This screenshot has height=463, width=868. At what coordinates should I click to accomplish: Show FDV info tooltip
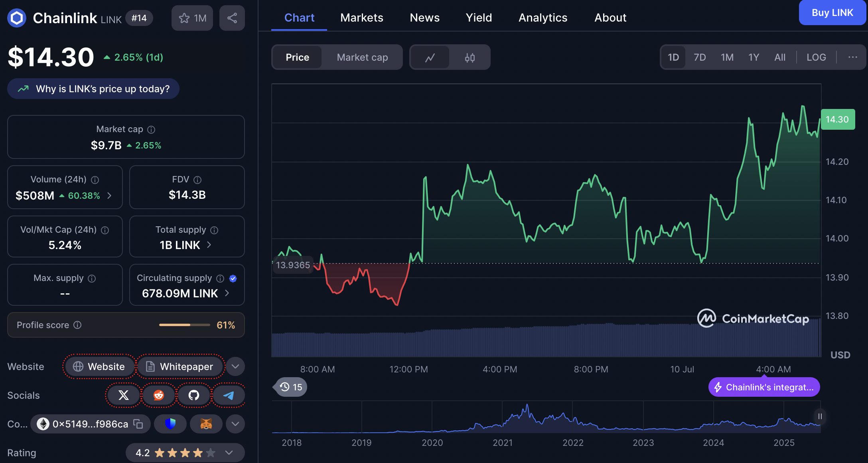click(197, 180)
